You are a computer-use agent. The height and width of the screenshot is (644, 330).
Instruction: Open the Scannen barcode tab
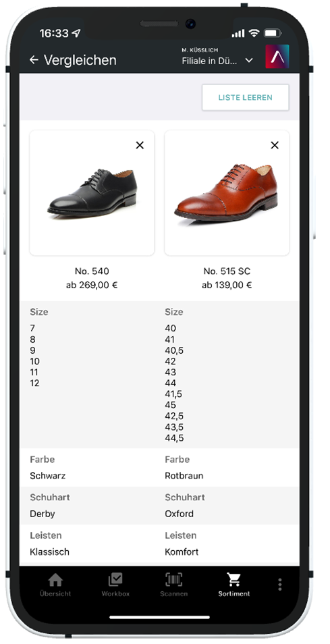[x=173, y=585]
